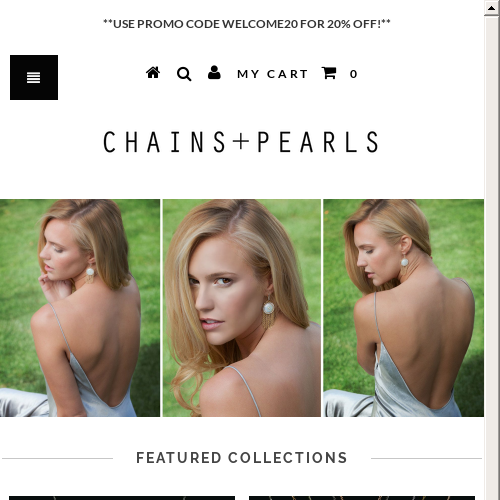This screenshot has height=500, width=500.
Task: Open the center close-up model photo
Action: click(x=242, y=308)
